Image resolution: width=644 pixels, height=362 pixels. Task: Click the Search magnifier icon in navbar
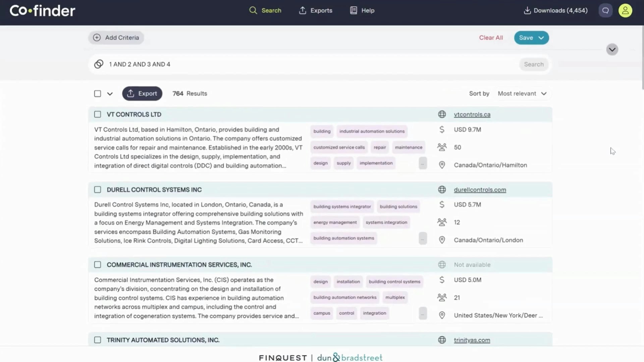pyautogui.click(x=253, y=10)
